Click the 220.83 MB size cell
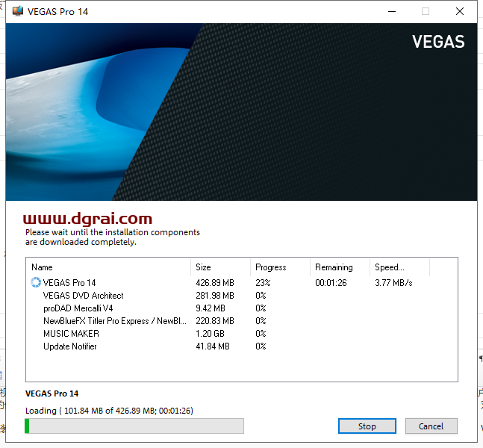483x448 pixels. 215,321
